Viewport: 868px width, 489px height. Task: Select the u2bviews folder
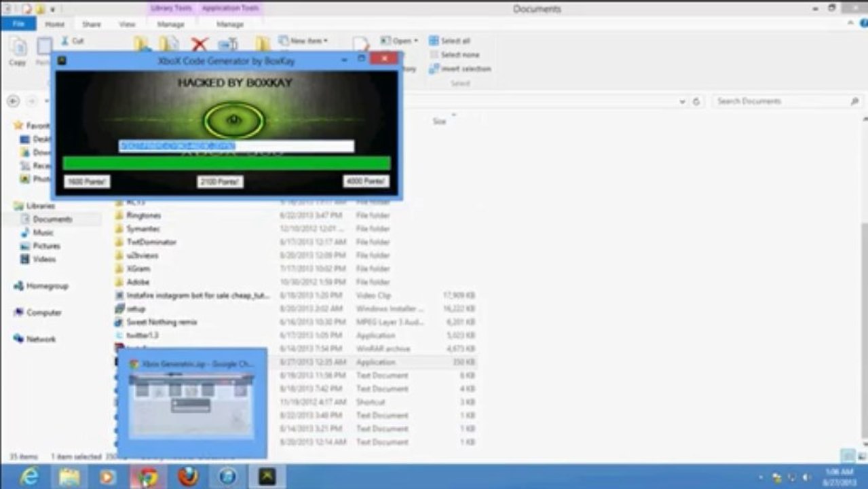(141, 255)
